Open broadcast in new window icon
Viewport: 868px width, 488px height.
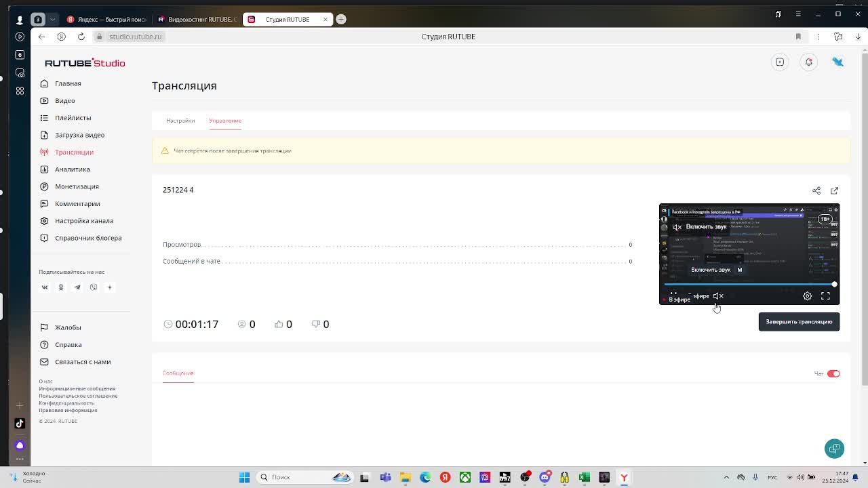pyautogui.click(x=835, y=190)
